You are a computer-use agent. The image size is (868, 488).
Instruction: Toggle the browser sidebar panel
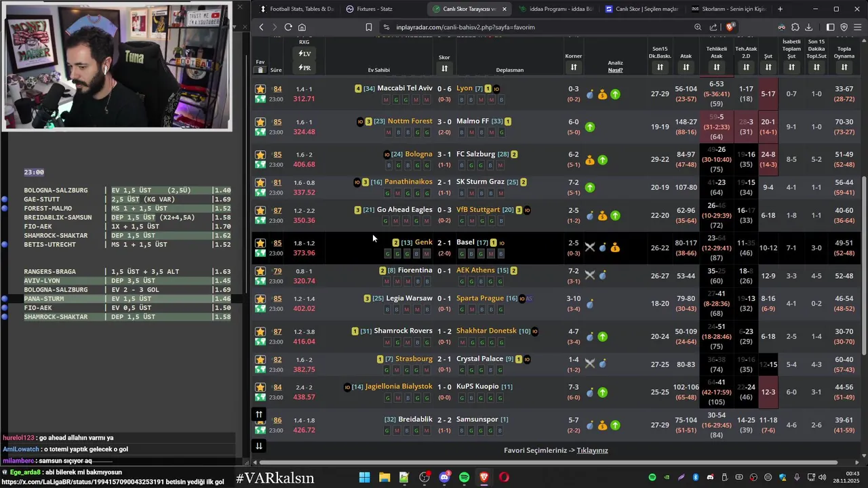tap(830, 27)
